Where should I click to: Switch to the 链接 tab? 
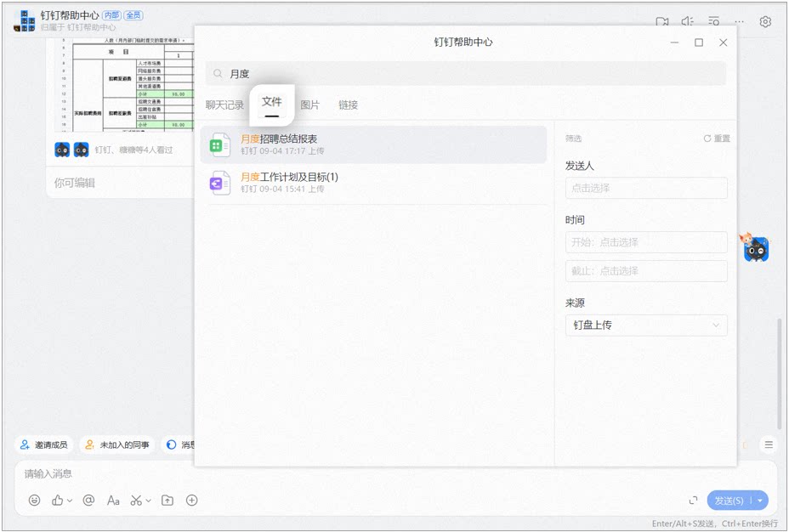pos(349,105)
